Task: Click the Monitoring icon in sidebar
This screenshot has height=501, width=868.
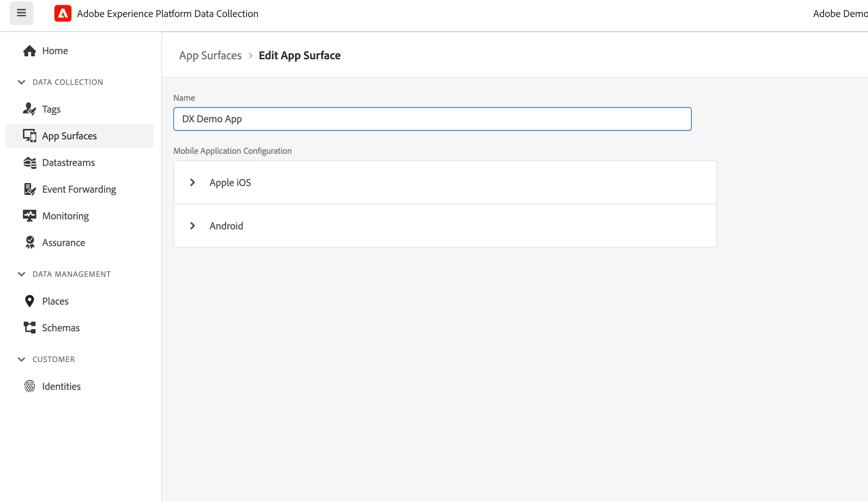Action: click(x=30, y=216)
